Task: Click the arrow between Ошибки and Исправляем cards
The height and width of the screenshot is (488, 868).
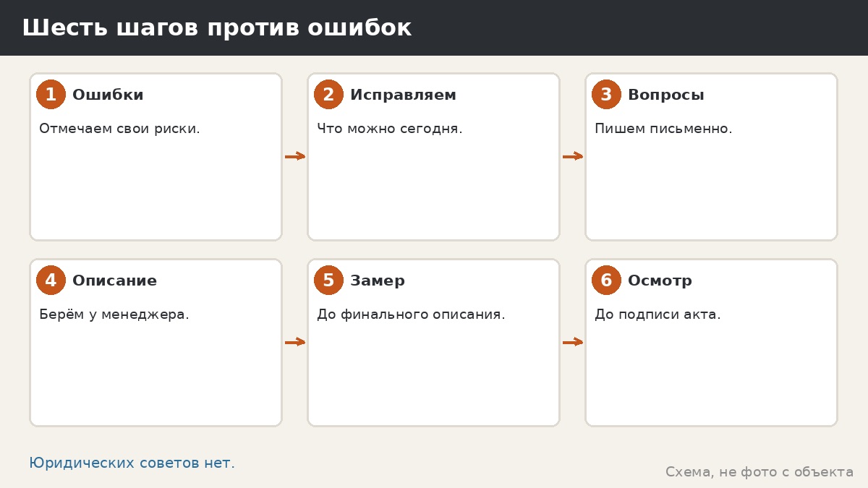Action: (x=295, y=156)
